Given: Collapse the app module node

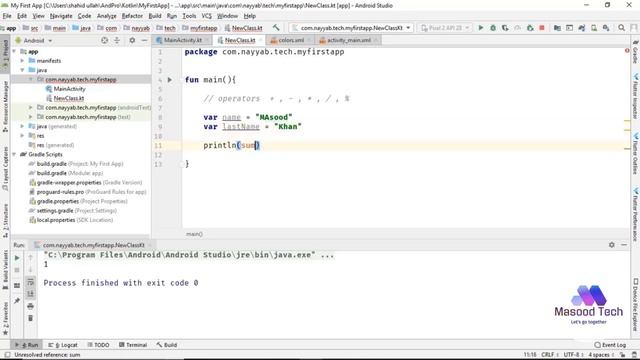Looking at the screenshot, I should [x=14, y=51].
